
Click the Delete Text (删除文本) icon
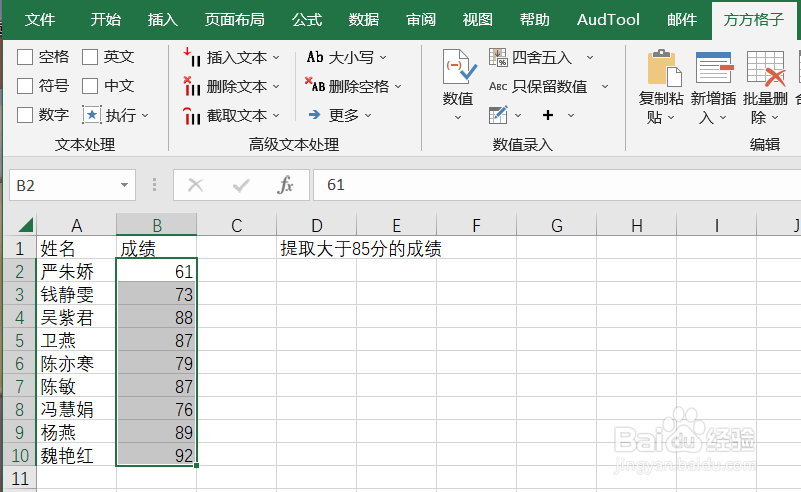192,86
